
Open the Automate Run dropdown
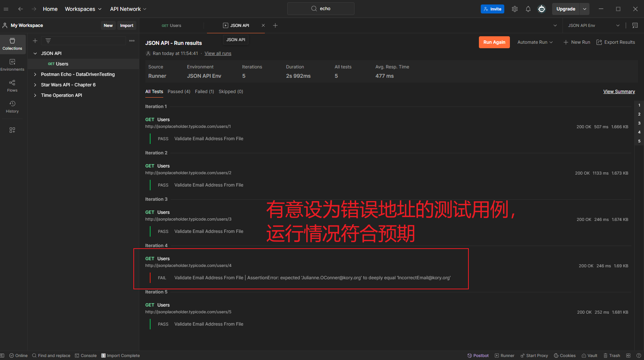coord(535,42)
